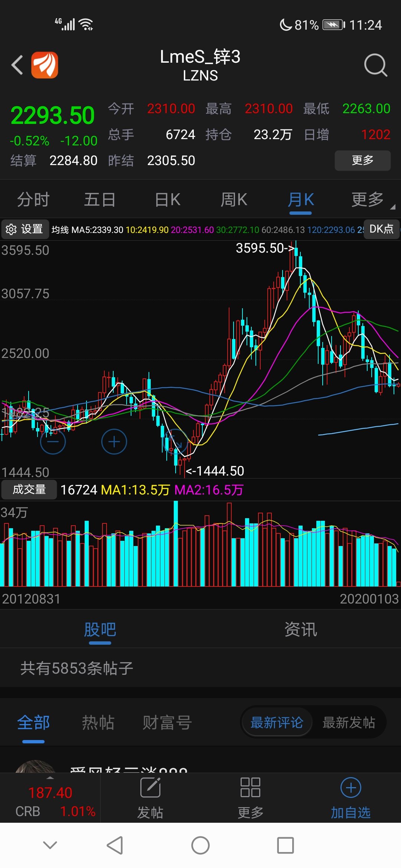401x868 pixels.
Task: Click the start date 20120831
Action: tap(31, 599)
